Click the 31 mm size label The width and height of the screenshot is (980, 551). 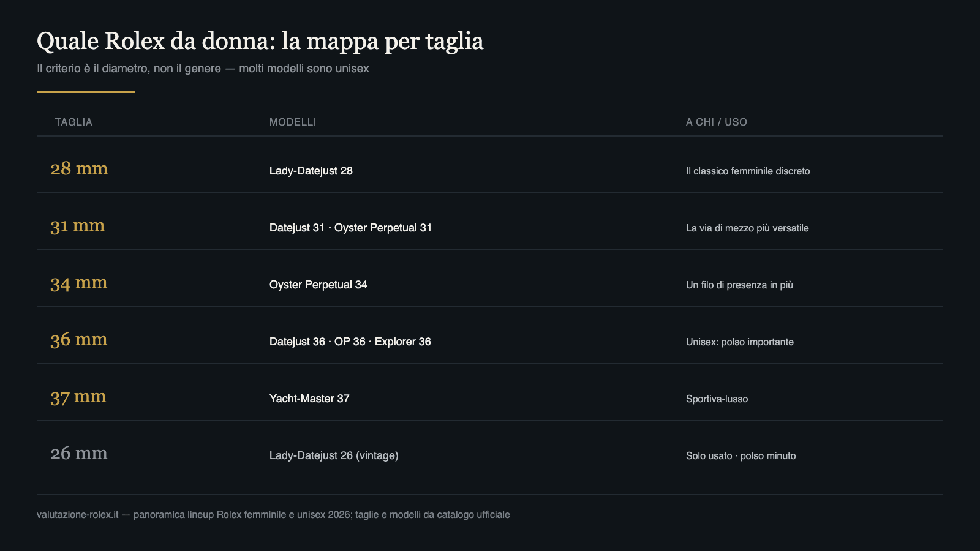(78, 226)
